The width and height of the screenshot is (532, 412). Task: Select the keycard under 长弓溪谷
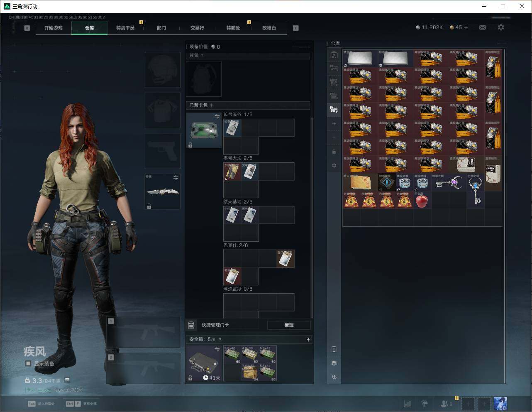pyautogui.click(x=232, y=128)
